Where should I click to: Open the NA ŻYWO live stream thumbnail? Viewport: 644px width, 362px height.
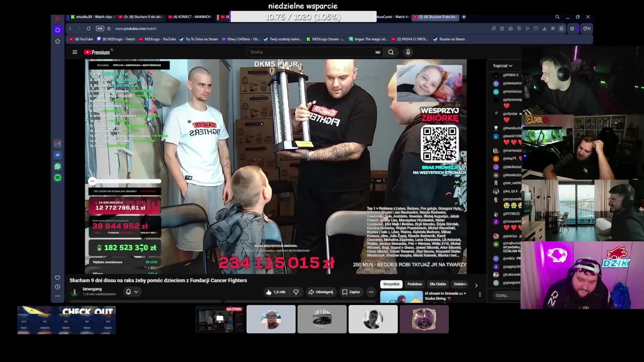[220, 319]
